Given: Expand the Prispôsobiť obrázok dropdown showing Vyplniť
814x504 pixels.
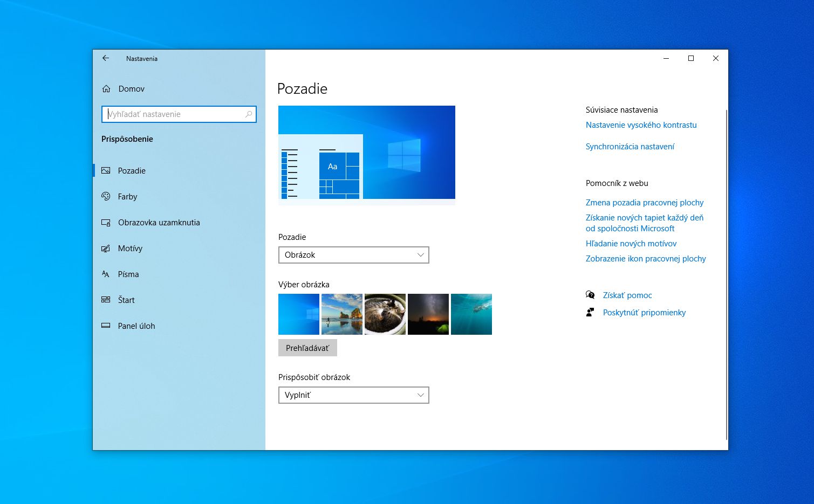Looking at the screenshot, I should (x=354, y=395).
